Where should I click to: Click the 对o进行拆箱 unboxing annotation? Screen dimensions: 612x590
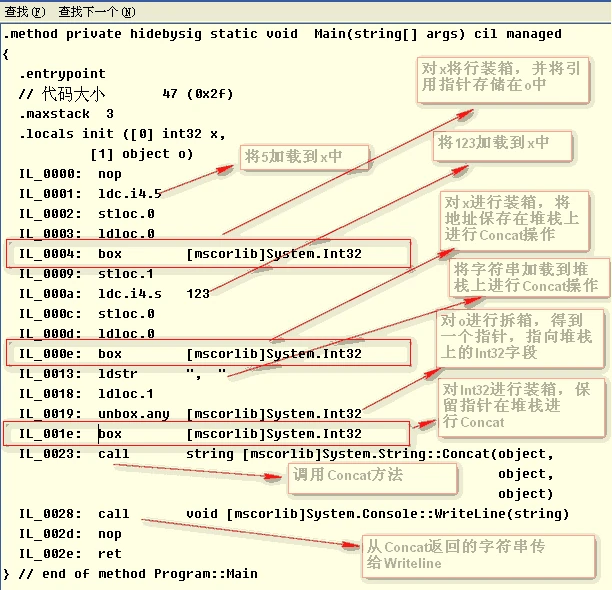tap(520, 339)
